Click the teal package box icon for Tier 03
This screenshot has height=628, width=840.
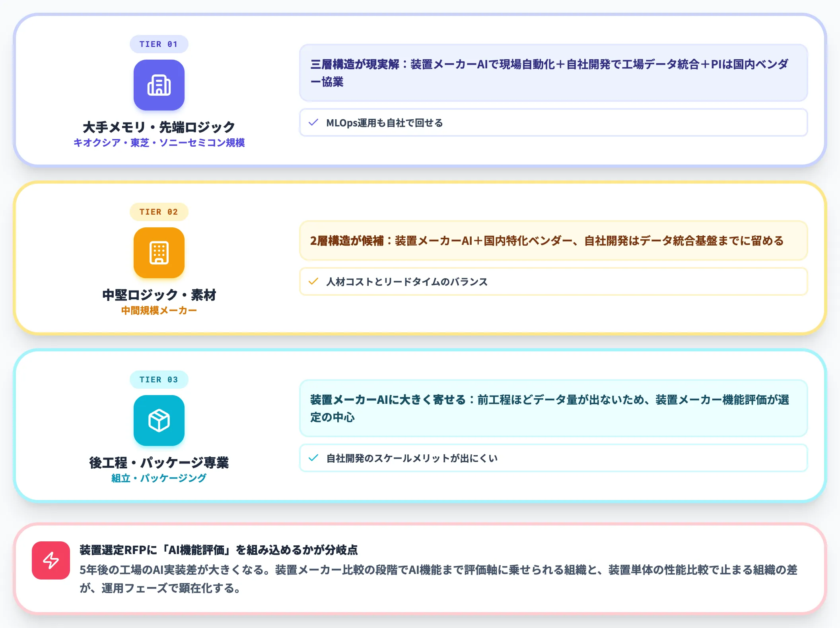click(x=159, y=421)
